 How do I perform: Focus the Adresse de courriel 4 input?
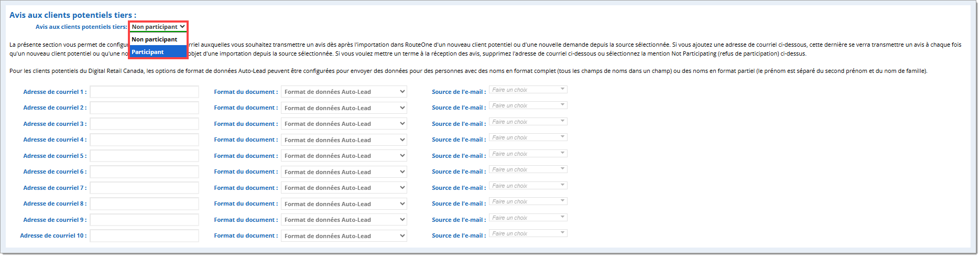click(x=144, y=140)
